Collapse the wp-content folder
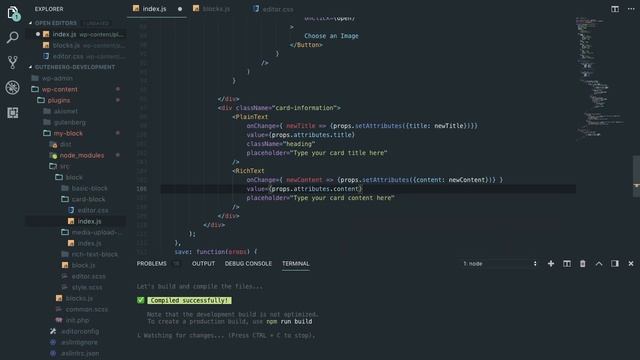The width and height of the screenshot is (640, 360). point(60,89)
